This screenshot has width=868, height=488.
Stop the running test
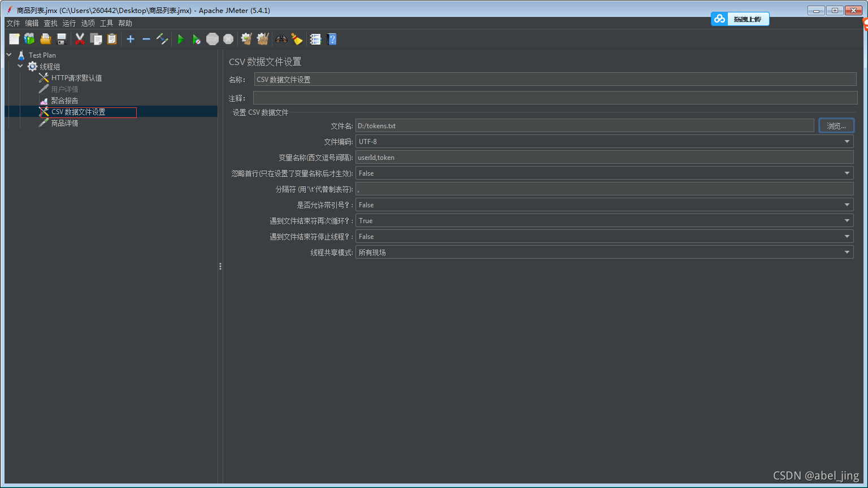coord(212,39)
